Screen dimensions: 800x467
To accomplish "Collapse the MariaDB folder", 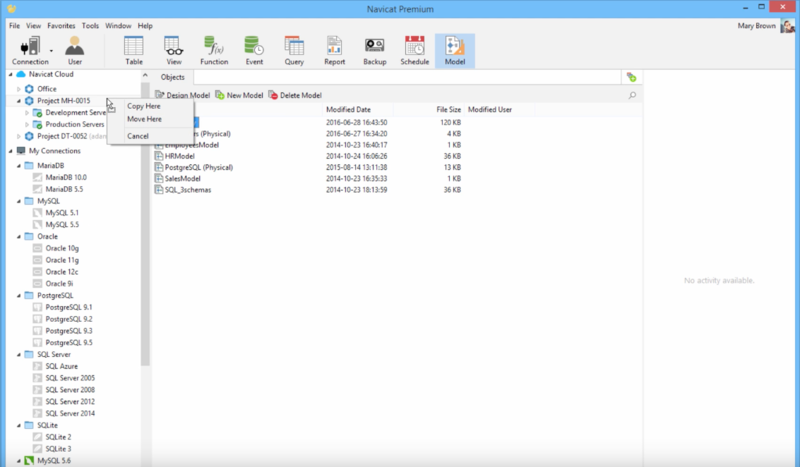I will click(19, 166).
